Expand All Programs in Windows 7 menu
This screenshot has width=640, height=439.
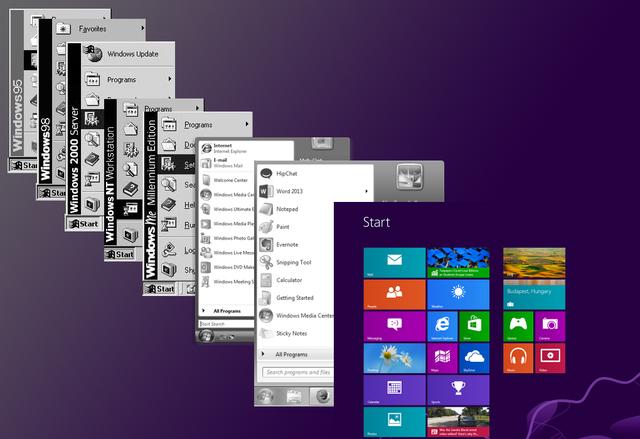[x=291, y=354]
